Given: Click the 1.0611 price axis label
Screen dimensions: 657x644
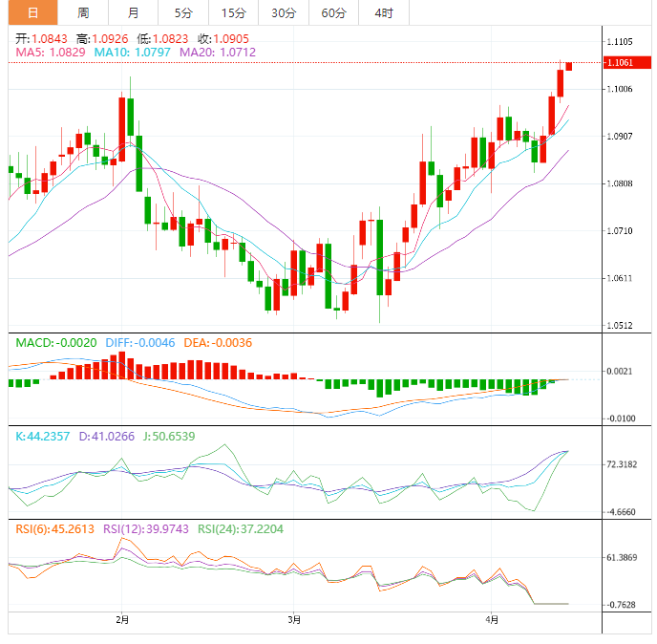Looking at the screenshot, I should pos(620,278).
